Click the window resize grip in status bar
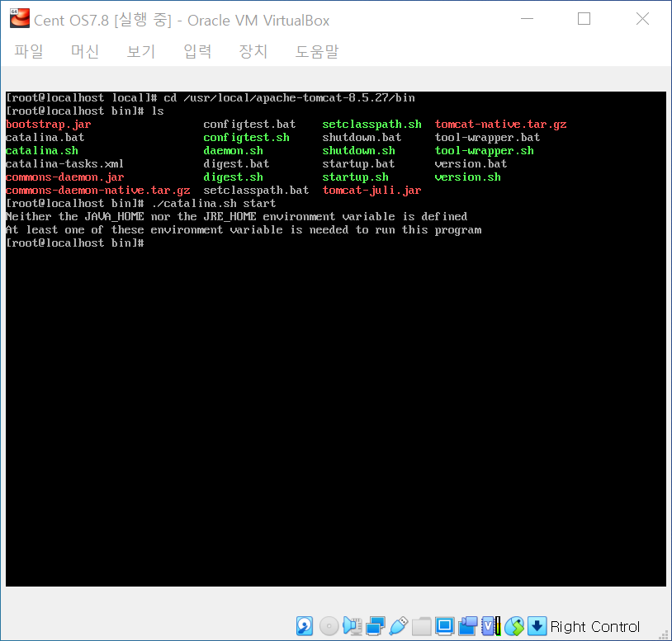672x641 pixels. pos(664,634)
